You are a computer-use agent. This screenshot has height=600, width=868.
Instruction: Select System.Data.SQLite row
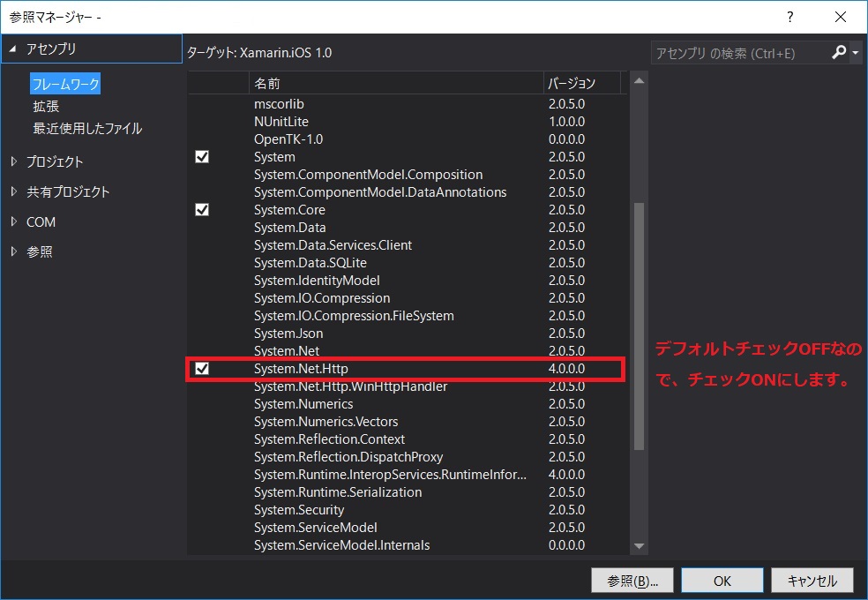(x=407, y=263)
